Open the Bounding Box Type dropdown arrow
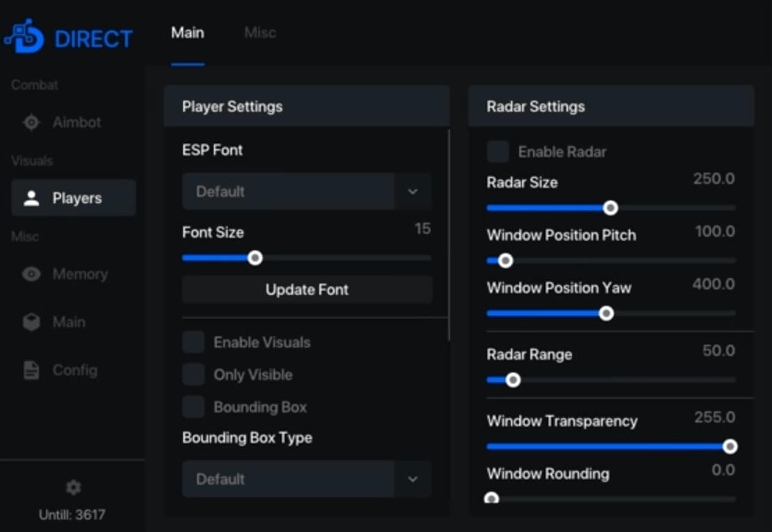Viewport: 772px width, 532px height. tap(413, 479)
